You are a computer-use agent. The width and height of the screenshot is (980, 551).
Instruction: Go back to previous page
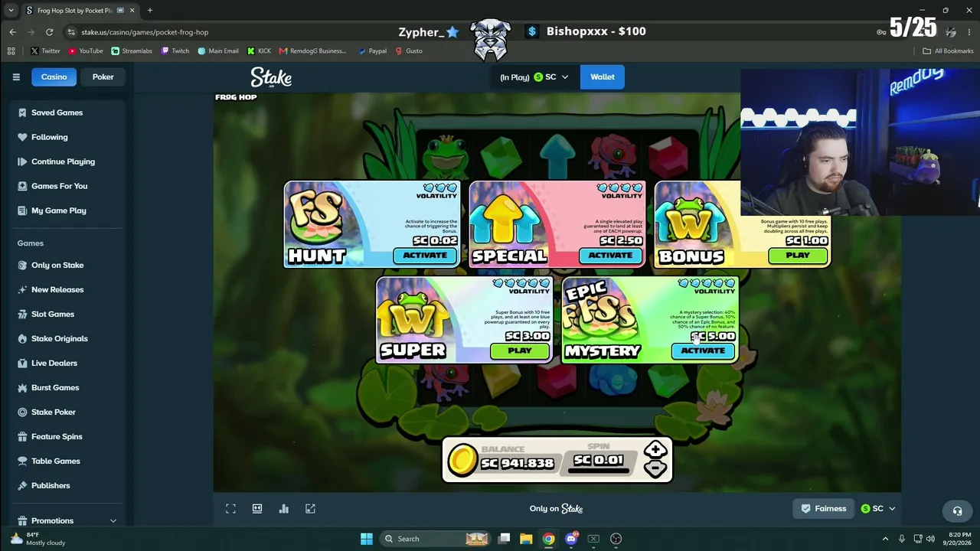[12, 32]
